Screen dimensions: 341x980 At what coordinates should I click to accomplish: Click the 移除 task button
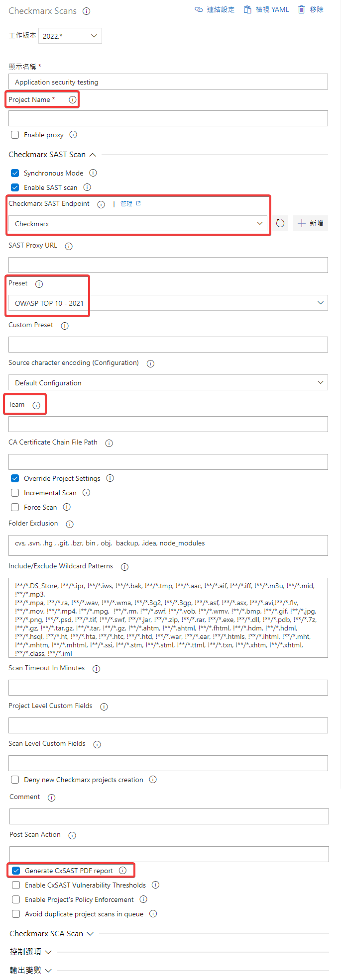coord(311,9)
